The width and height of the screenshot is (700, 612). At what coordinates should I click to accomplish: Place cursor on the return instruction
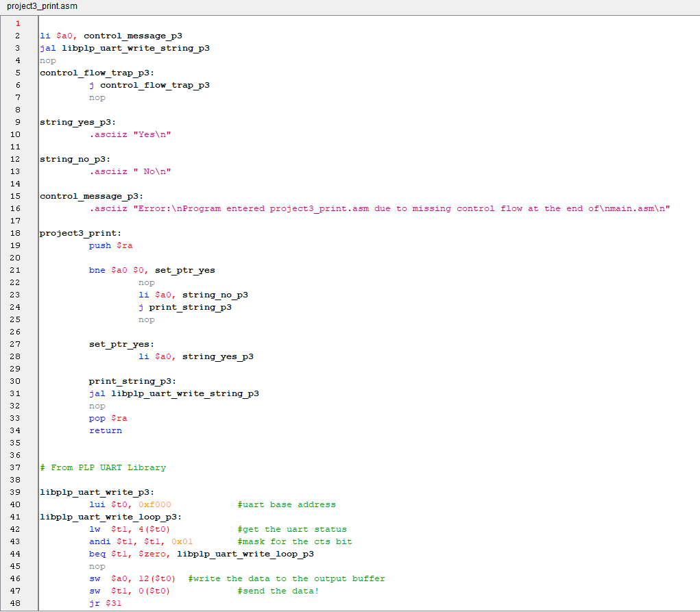coord(105,430)
